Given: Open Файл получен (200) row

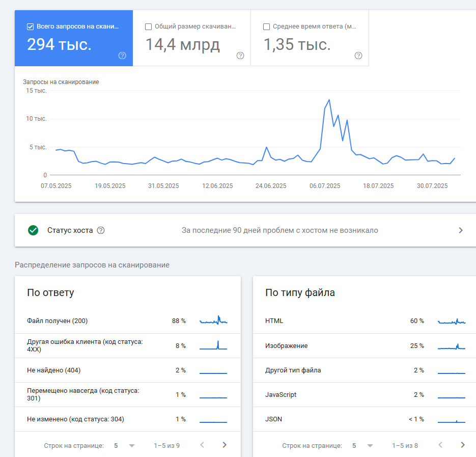Looking at the screenshot, I should coord(128,321).
